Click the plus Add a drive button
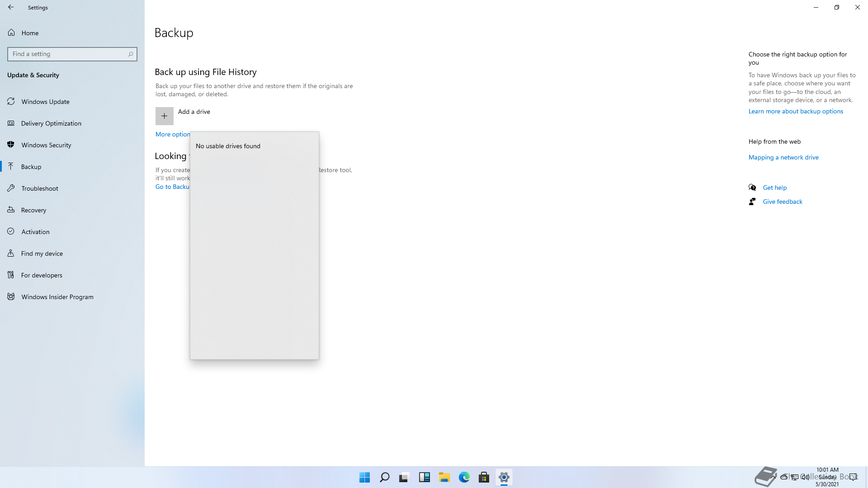 pos(165,116)
